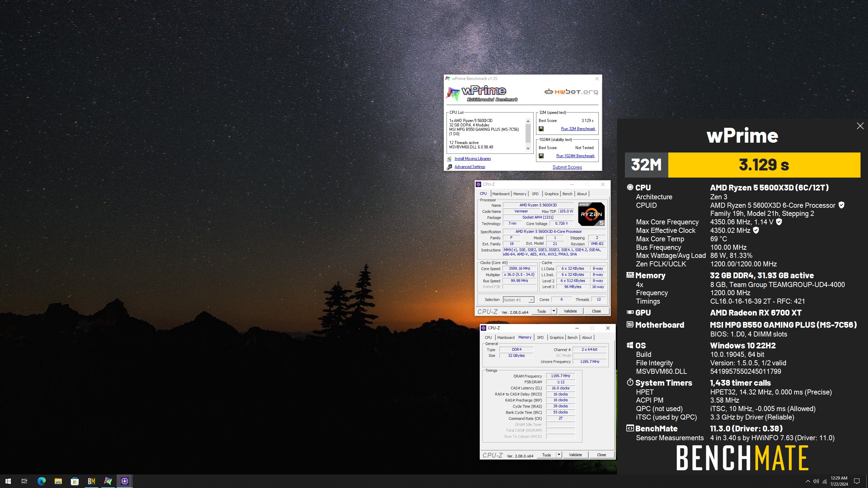This screenshot has height=488, width=868.
Task: Click the Ryzen 5 logo in CPU-Z
Action: pos(591,214)
